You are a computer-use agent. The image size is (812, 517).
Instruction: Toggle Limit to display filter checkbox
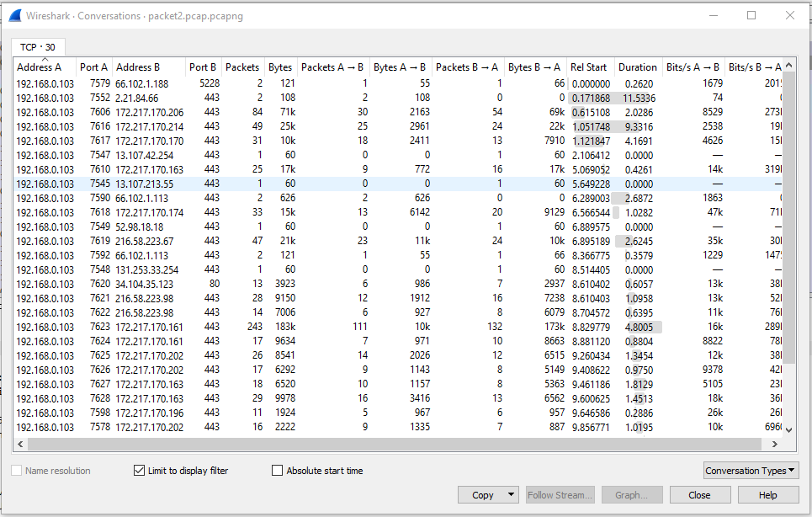(140, 471)
